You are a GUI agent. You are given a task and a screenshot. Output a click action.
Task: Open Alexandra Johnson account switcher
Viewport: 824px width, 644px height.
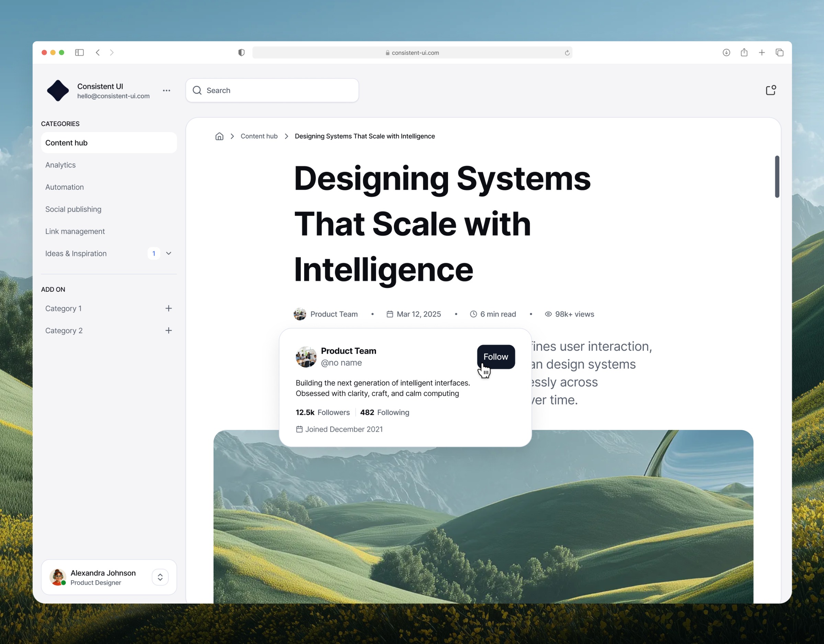click(x=160, y=577)
